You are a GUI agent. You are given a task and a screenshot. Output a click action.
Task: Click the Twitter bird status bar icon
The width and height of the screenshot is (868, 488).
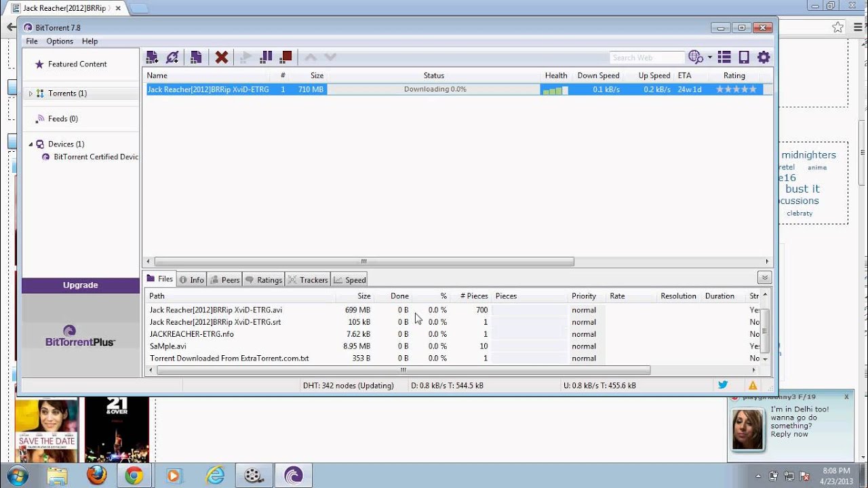723,385
